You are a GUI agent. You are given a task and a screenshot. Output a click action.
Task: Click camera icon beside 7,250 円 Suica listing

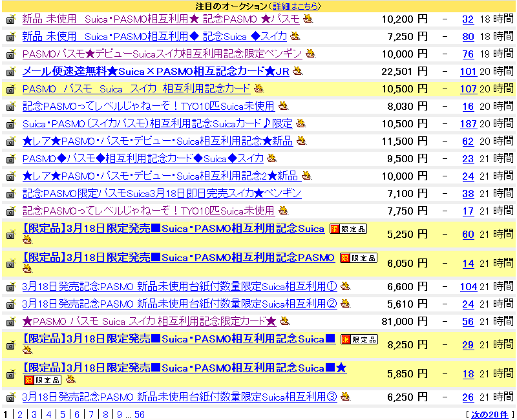pyautogui.click(x=10, y=37)
